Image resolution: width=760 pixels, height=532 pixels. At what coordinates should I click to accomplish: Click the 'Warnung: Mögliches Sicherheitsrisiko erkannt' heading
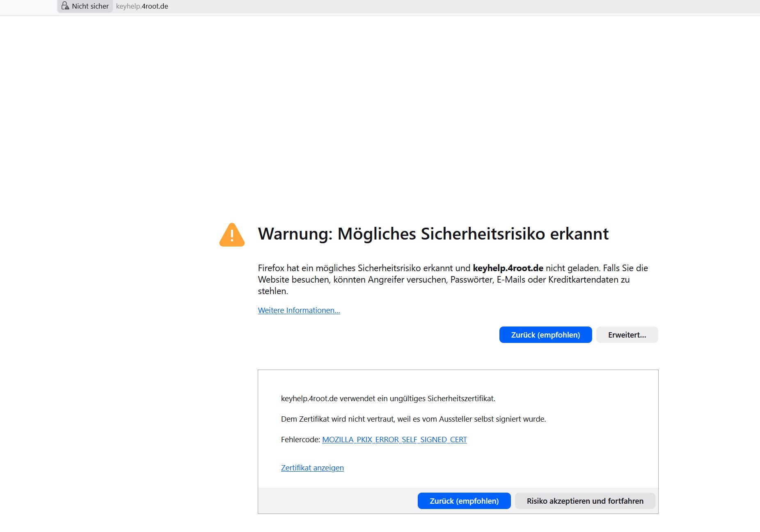[433, 234]
